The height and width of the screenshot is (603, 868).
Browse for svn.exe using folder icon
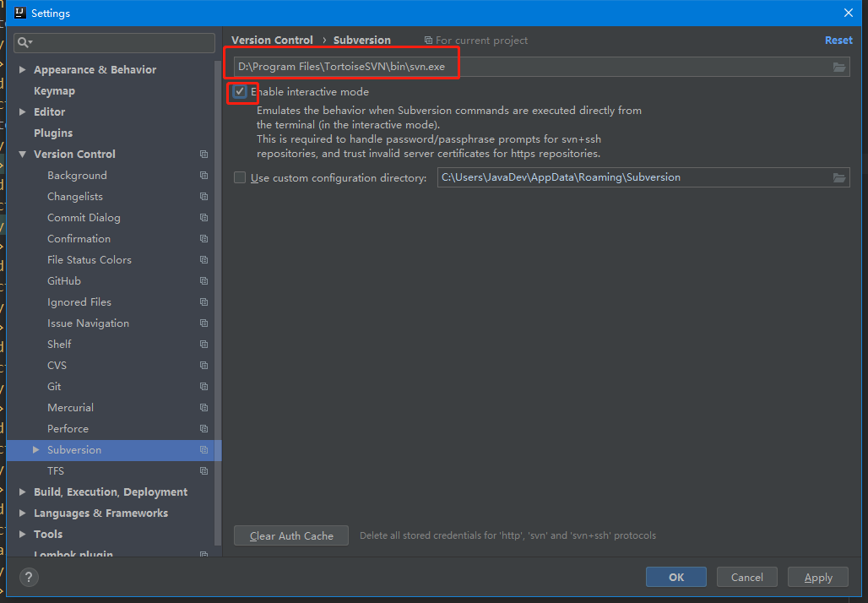[x=838, y=67]
